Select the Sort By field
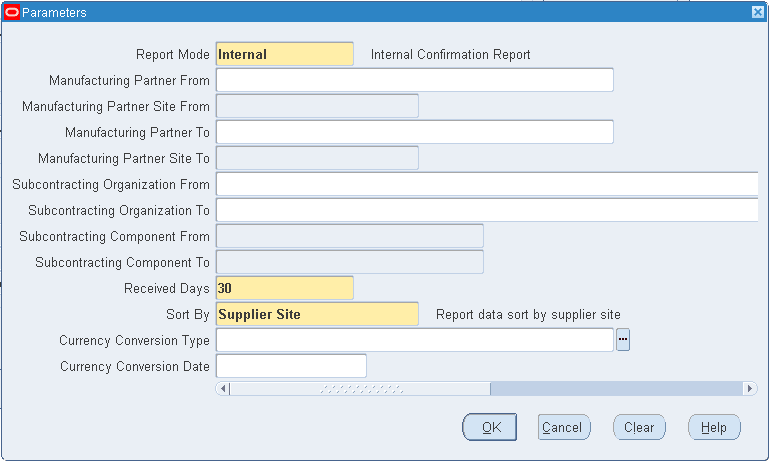 click(317, 314)
